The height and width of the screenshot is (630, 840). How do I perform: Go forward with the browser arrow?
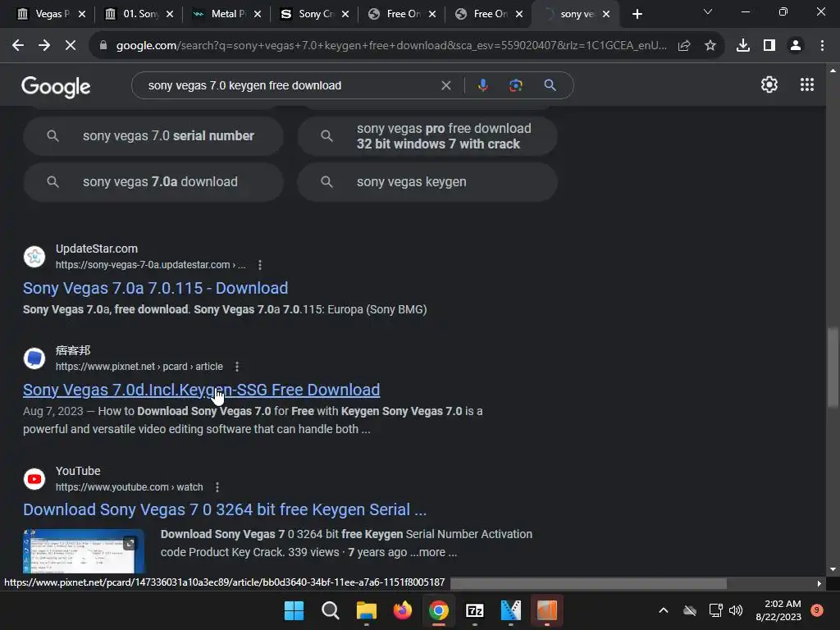[x=44, y=46]
